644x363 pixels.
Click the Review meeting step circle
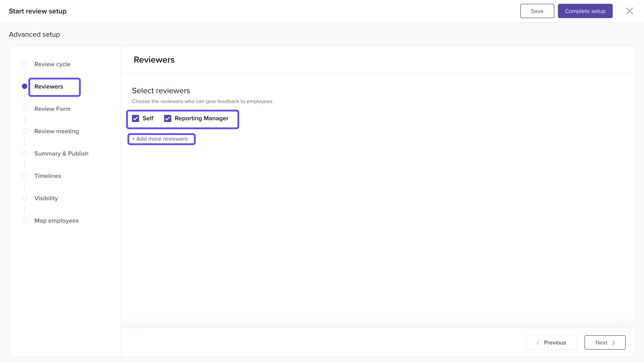(x=25, y=131)
